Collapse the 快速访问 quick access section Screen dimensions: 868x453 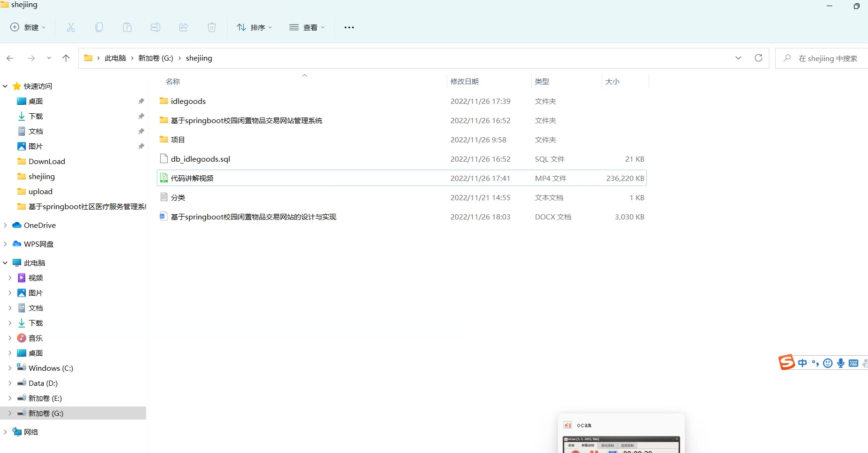(x=5, y=86)
